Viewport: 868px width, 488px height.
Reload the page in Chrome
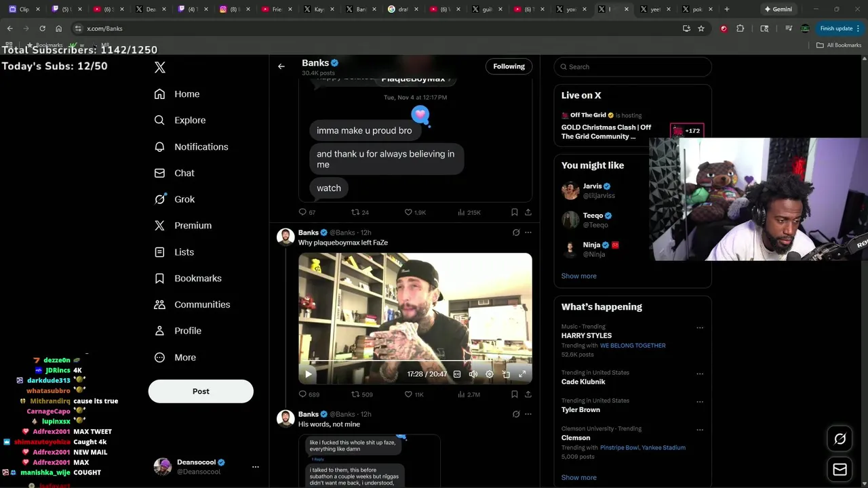pos(42,28)
